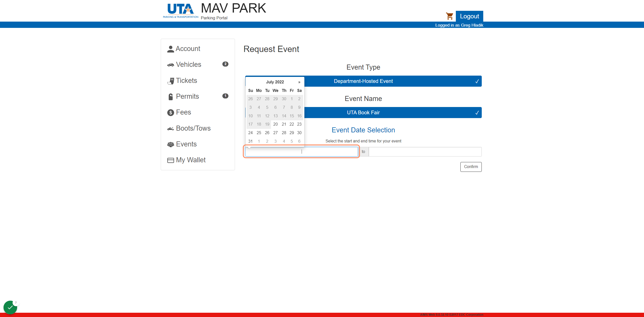
Task: Click the Tickets icon in sidebar
Action: click(x=171, y=81)
